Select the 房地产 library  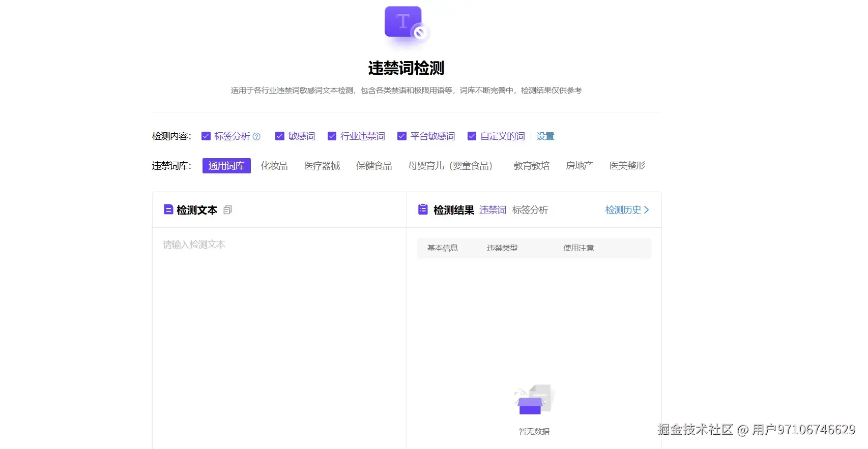580,166
